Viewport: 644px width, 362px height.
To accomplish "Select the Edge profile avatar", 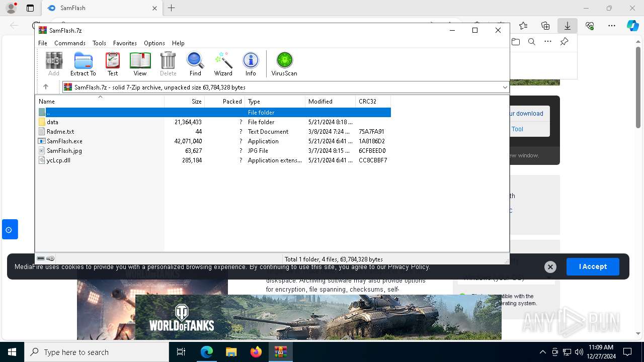I will coord(11,8).
